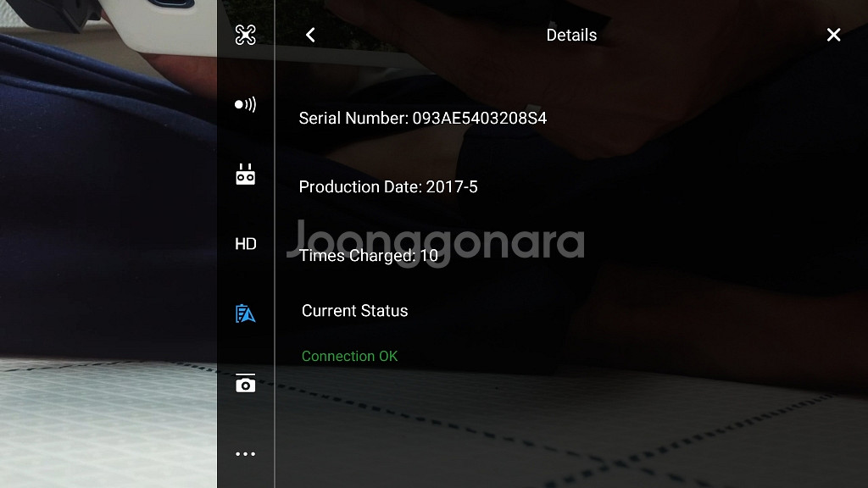This screenshot has height=488, width=868.
Task: Click the Serial Number label
Action: (x=353, y=119)
